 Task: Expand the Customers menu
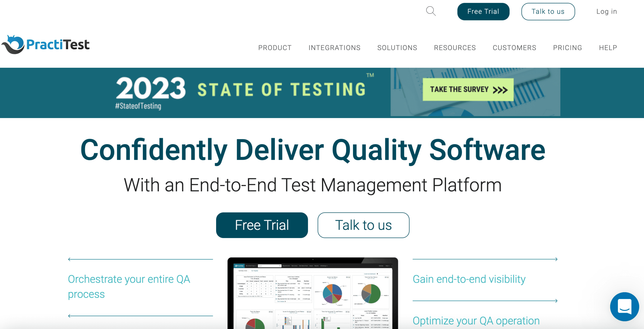[x=514, y=48]
